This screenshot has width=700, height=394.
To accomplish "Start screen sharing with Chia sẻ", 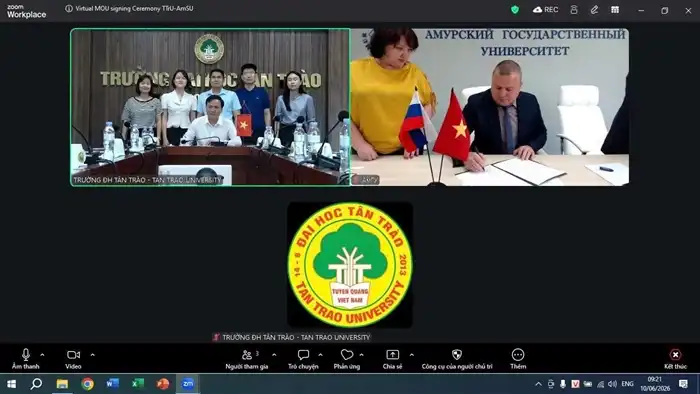I will point(392,359).
